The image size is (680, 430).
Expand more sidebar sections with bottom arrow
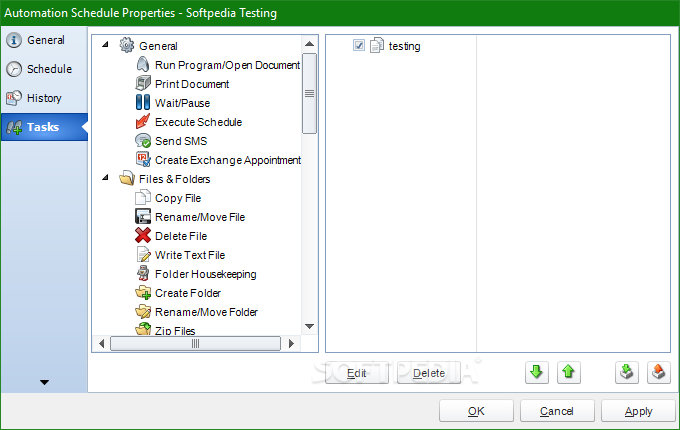pos(44,382)
